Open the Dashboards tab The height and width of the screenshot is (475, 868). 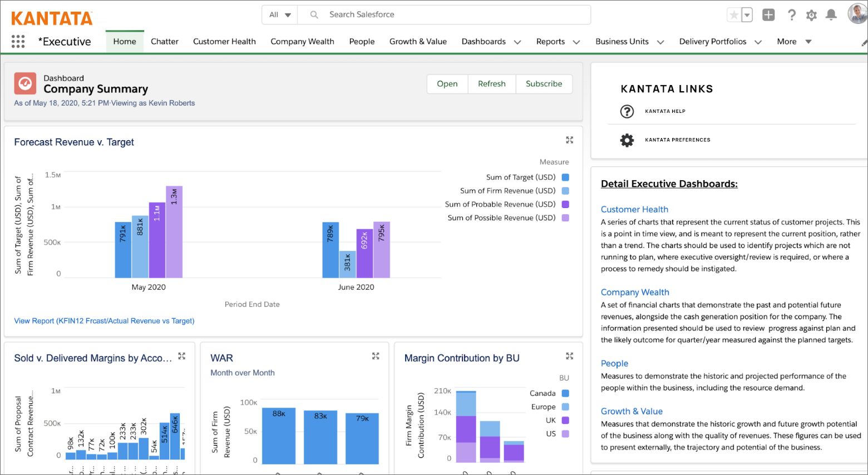[x=484, y=42]
